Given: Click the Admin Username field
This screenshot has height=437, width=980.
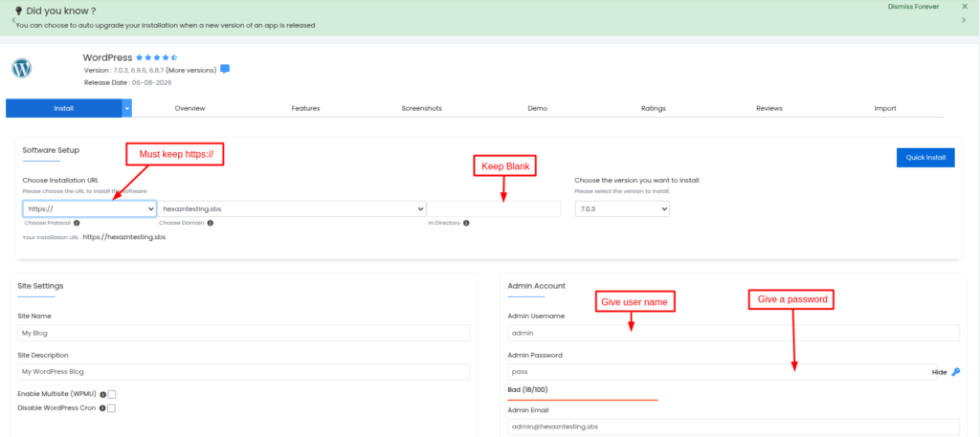Looking at the screenshot, I should click(734, 333).
